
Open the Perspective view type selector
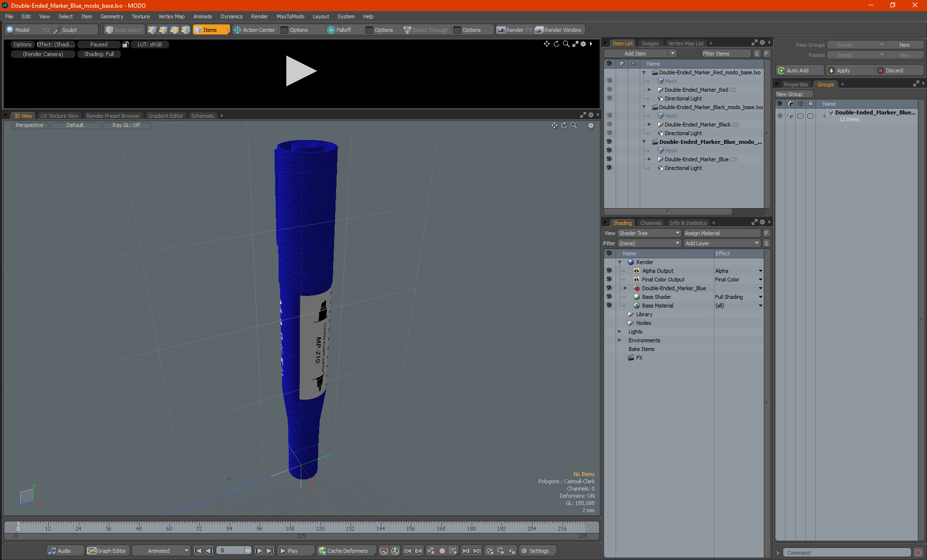click(29, 125)
